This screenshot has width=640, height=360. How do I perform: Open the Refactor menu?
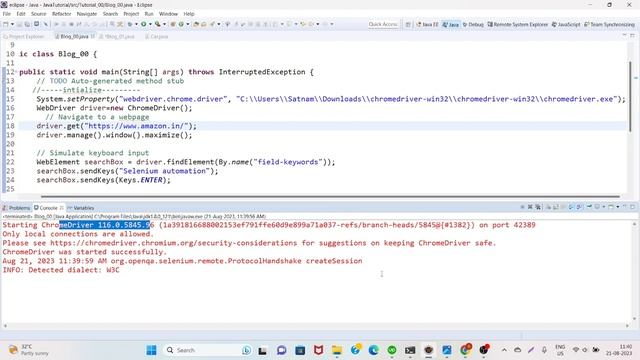tap(62, 14)
